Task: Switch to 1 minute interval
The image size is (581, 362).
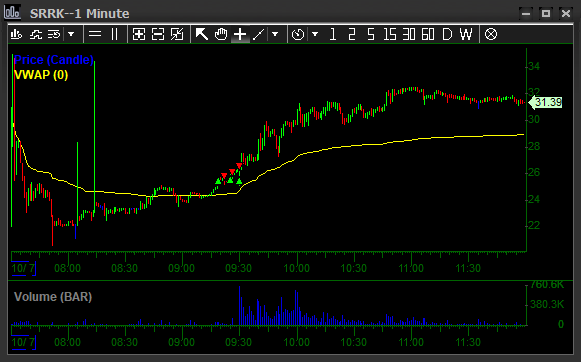Action: (x=332, y=34)
